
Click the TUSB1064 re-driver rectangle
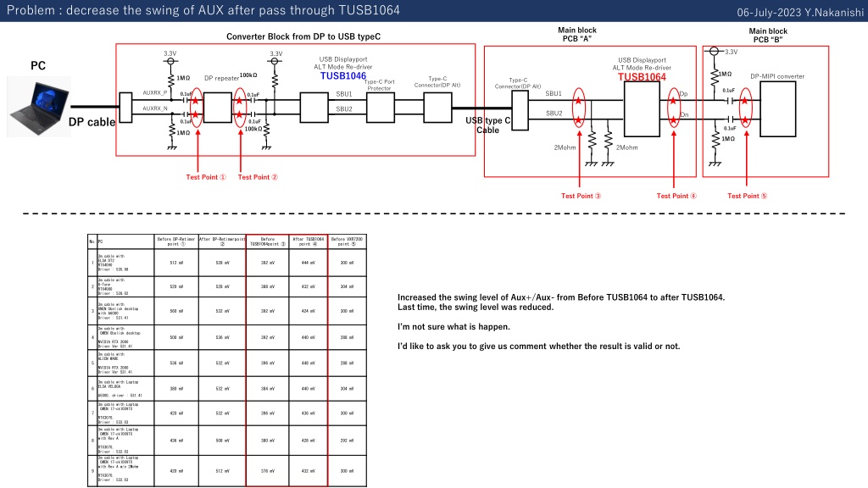[x=642, y=109]
